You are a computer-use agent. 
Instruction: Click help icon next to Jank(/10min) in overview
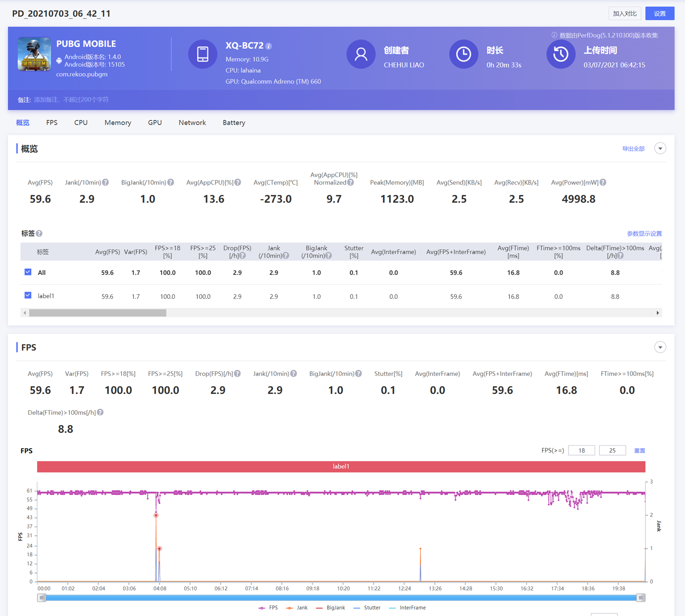pos(105,182)
